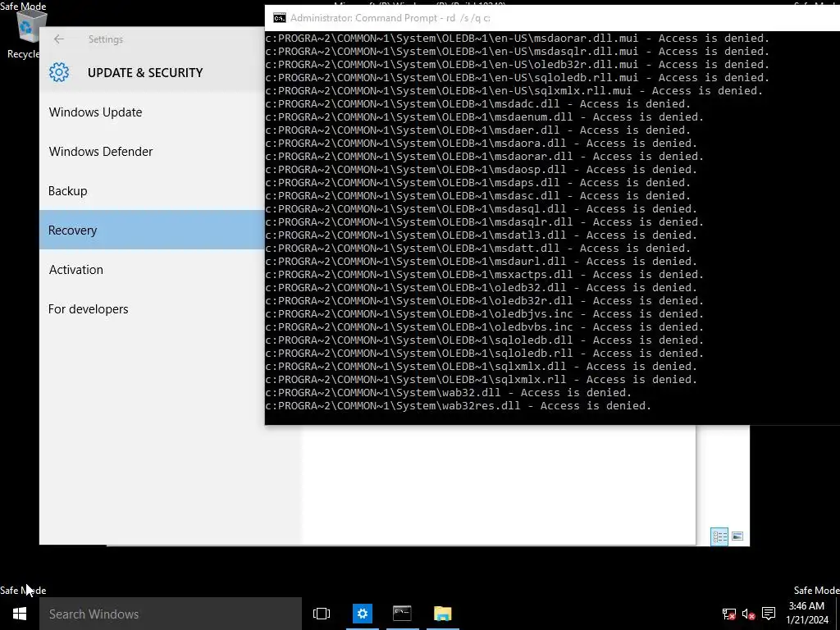Click the Settings title label
The width and height of the screenshot is (840, 630).
coord(106,39)
